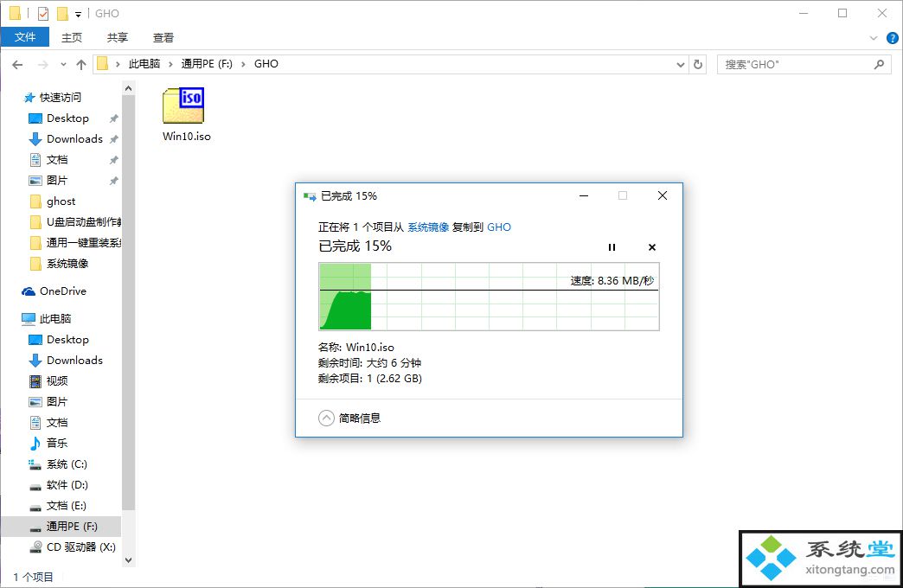Open the Win10.iso file icon
903x588 pixels.
tap(183, 105)
